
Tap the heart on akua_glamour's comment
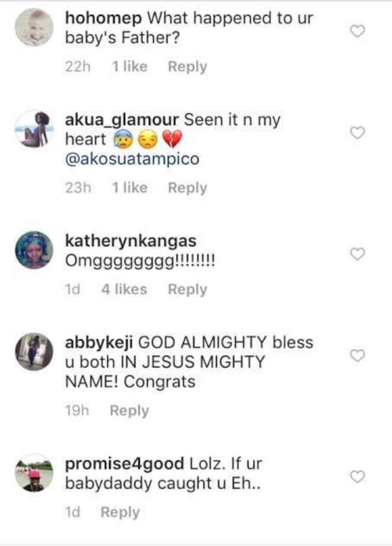click(357, 132)
